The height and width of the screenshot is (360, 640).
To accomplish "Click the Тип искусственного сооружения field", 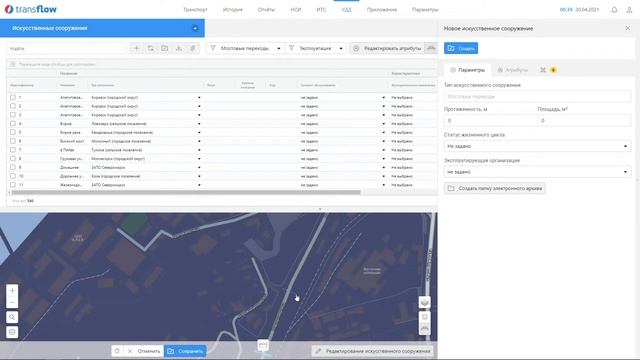I will point(537,96).
